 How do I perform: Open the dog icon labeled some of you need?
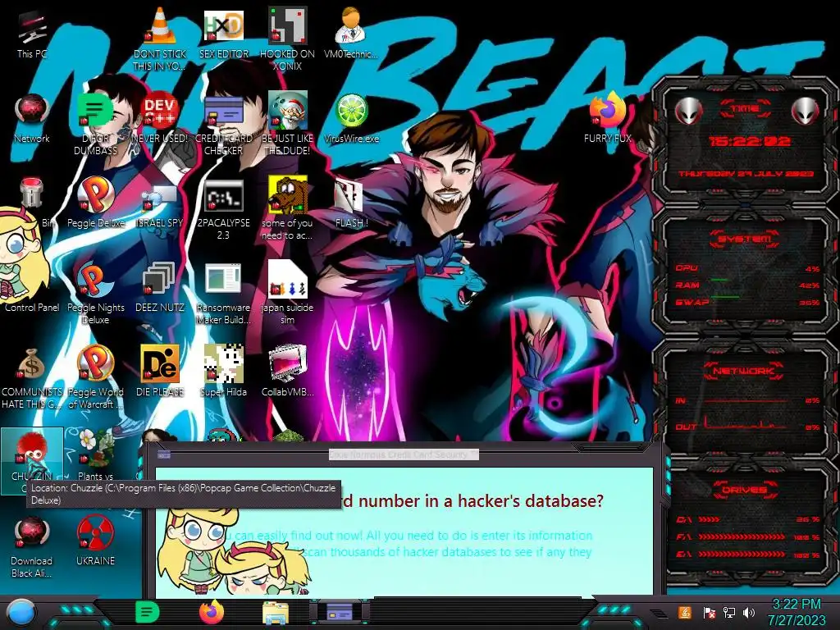click(288, 209)
